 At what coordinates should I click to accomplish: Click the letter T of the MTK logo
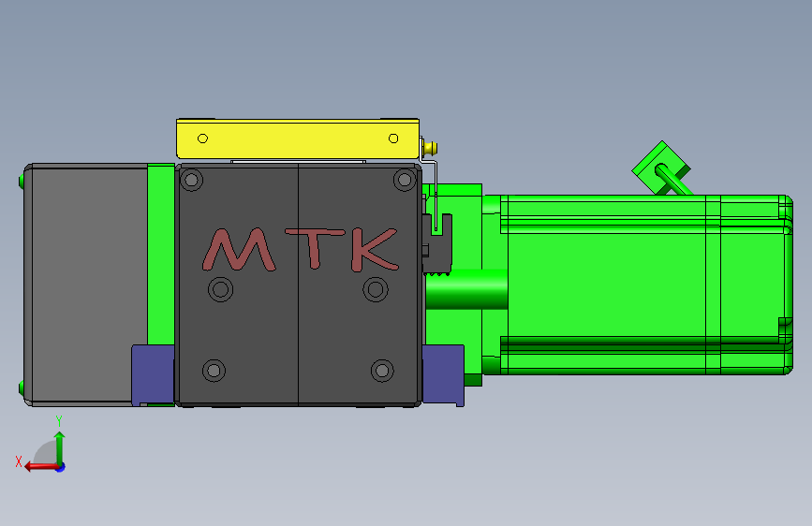pyautogui.click(x=315, y=249)
